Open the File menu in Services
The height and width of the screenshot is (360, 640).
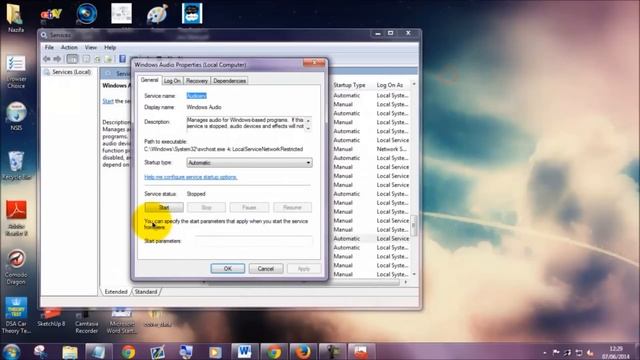tap(49, 47)
